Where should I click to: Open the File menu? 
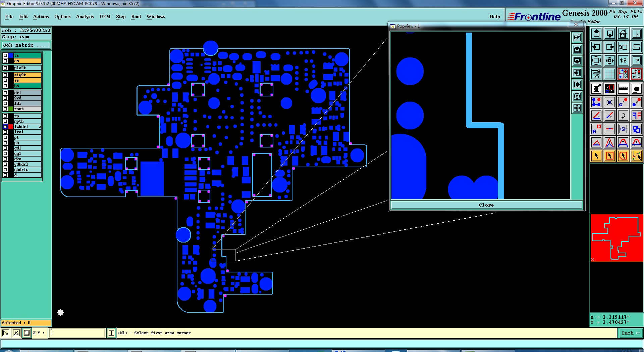pos(9,16)
